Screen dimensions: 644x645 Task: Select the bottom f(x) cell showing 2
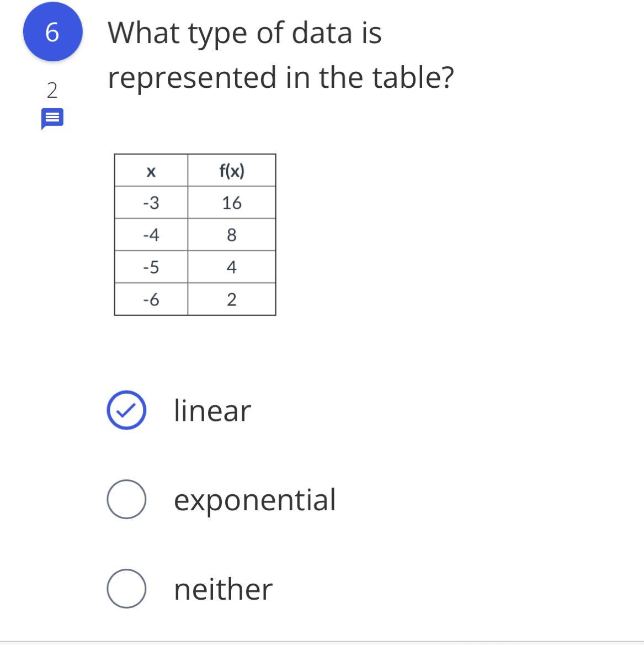[x=232, y=299]
